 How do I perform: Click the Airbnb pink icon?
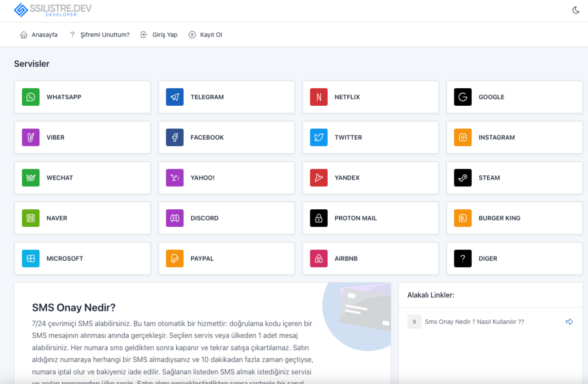pos(319,258)
